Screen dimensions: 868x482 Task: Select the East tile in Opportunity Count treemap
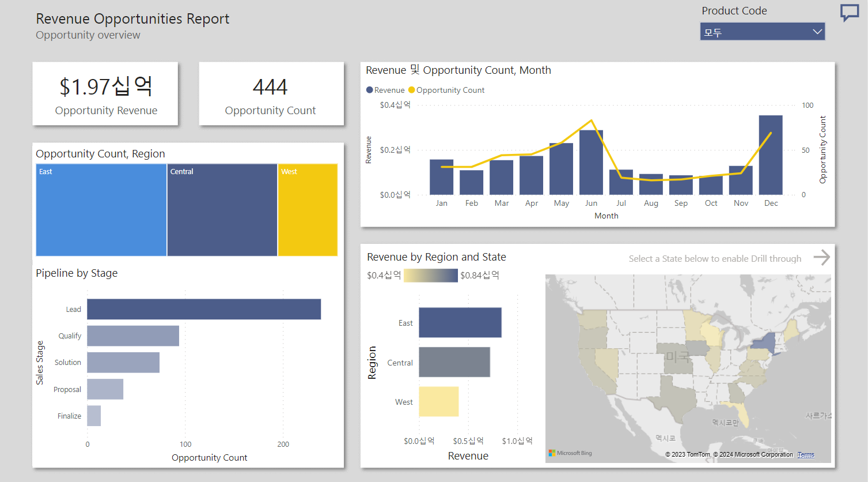101,209
